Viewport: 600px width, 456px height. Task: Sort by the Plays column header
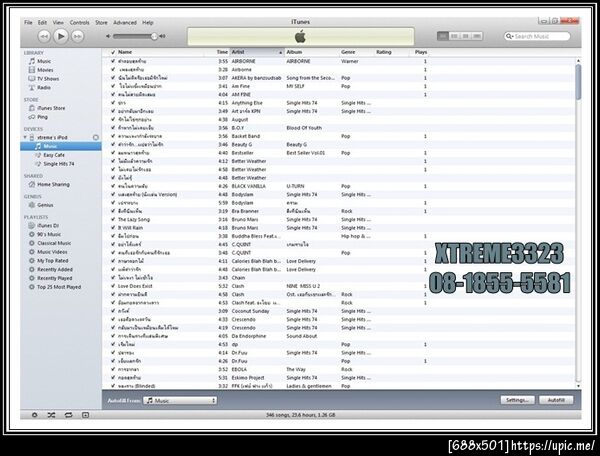tap(421, 52)
